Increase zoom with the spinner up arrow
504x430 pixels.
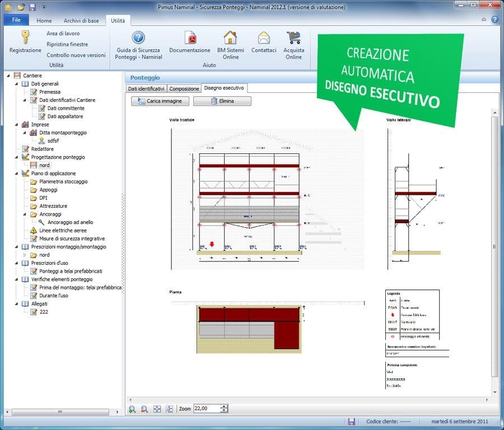[x=224, y=406]
